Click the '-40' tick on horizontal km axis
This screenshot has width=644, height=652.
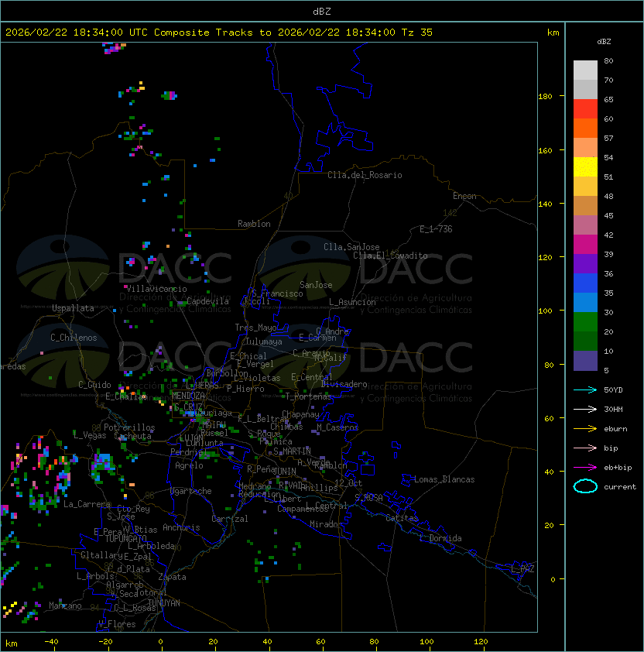pos(51,642)
